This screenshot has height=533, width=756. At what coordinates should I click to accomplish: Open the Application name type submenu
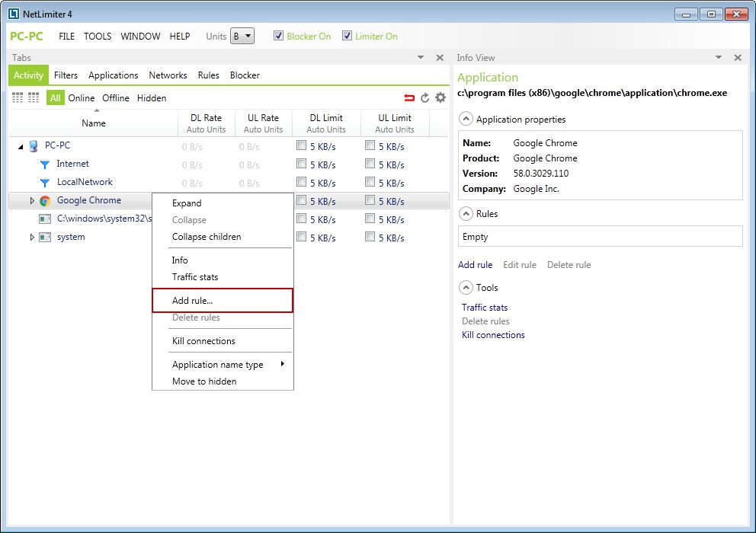tap(223, 364)
